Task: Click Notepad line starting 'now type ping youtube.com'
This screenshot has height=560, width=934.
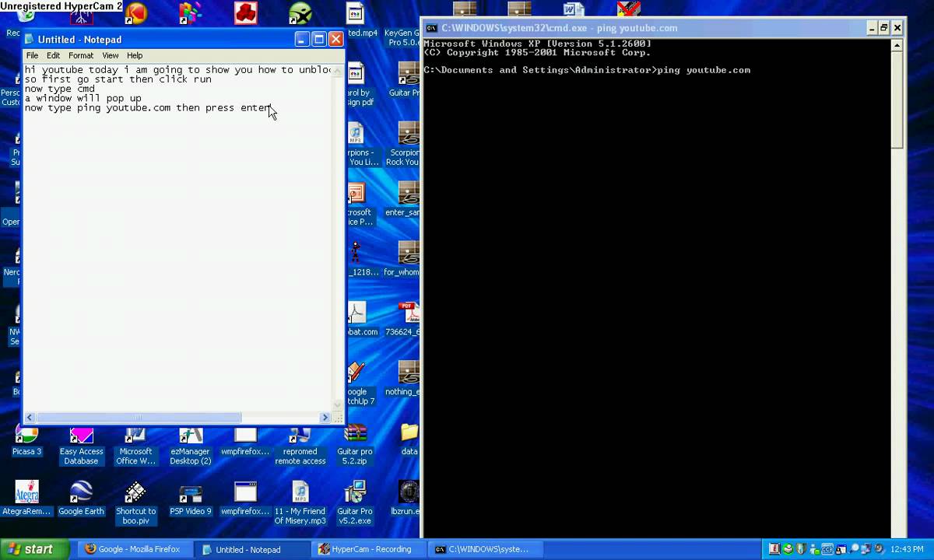Action: point(147,107)
